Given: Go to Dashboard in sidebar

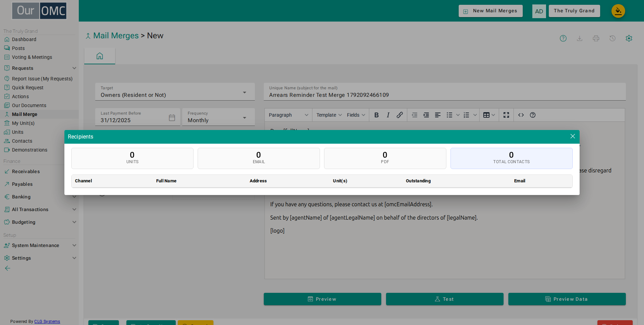Looking at the screenshot, I should (x=24, y=39).
